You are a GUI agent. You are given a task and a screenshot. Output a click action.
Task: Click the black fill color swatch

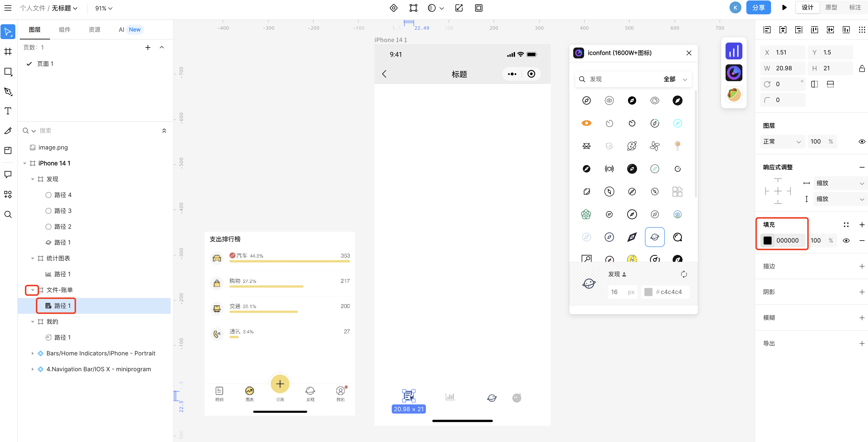pos(767,240)
